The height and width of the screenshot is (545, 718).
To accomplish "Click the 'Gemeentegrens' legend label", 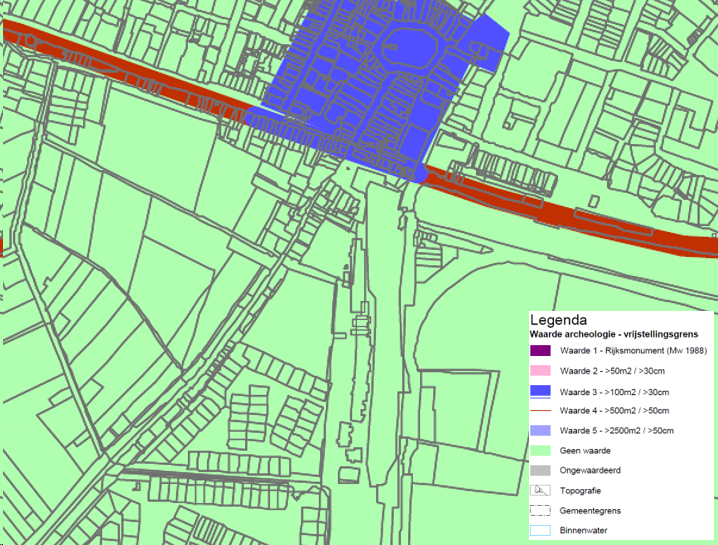I will 590,511.
